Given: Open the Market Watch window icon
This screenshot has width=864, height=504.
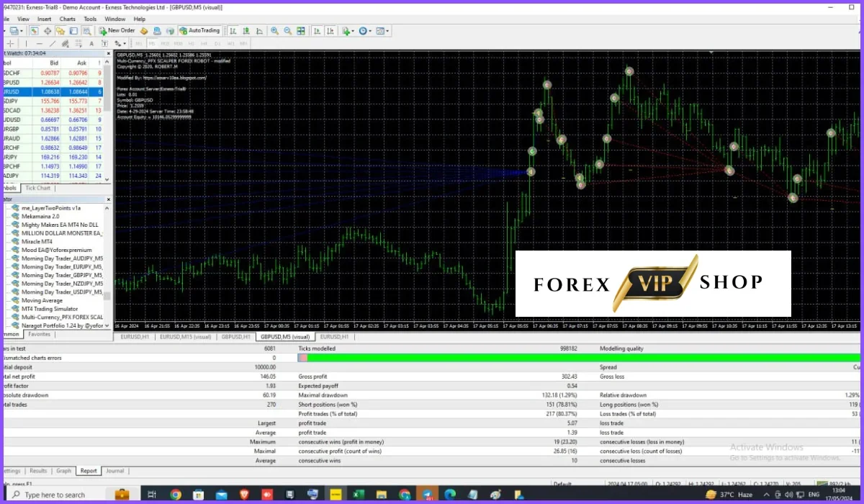Looking at the screenshot, I should tap(34, 31).
